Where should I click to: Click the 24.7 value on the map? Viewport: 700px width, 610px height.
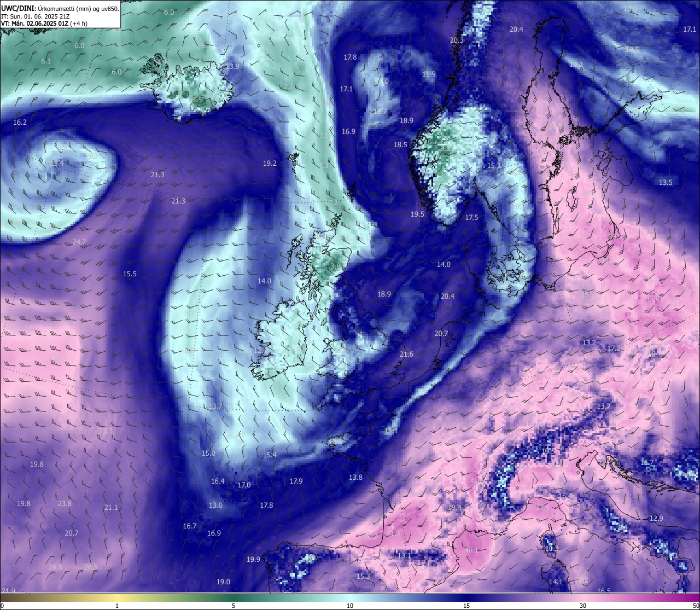[79, 242]
